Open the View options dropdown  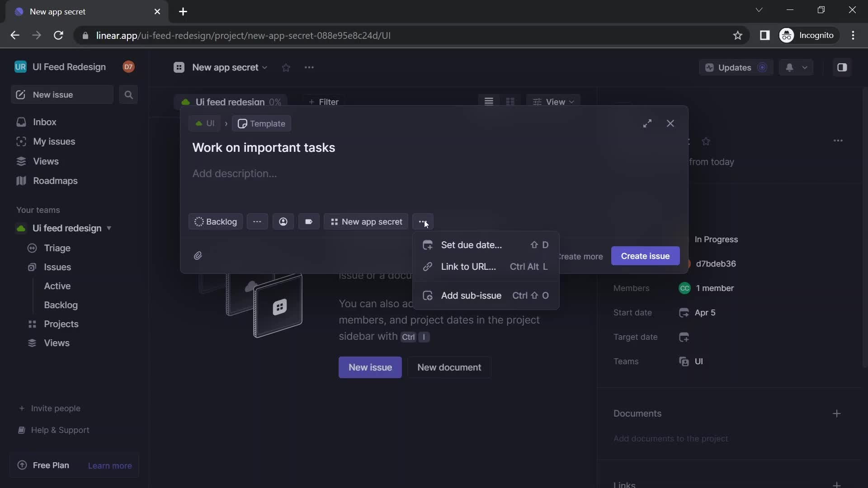click(553, 102)
